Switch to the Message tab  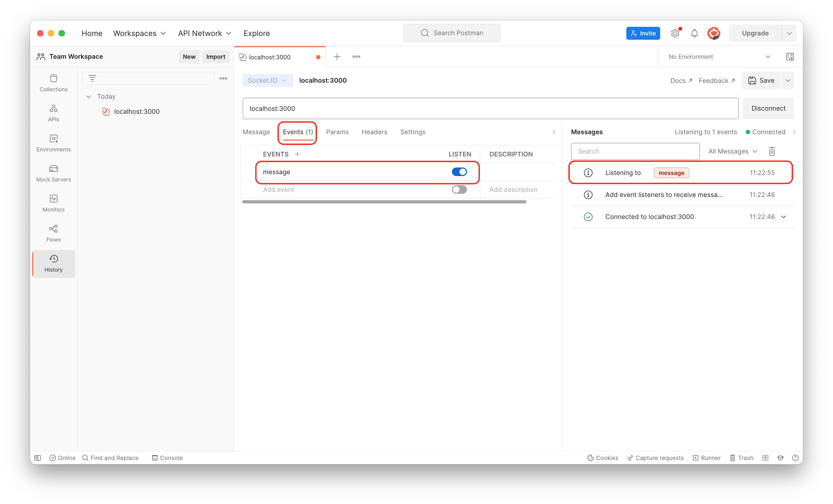pyautogui.click(x=256, y=132)
